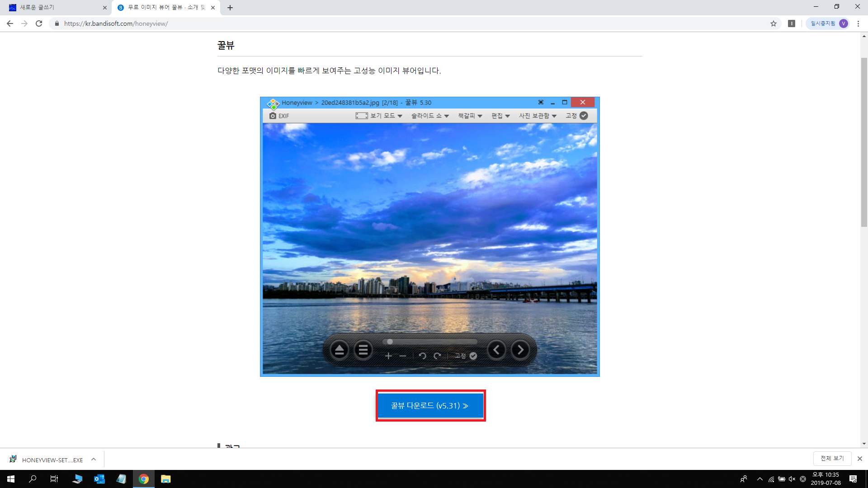The width and height of the screenshot is (868, 488).
Task: Bookmark this page with the star icon
Action: [x=774, y=23]
